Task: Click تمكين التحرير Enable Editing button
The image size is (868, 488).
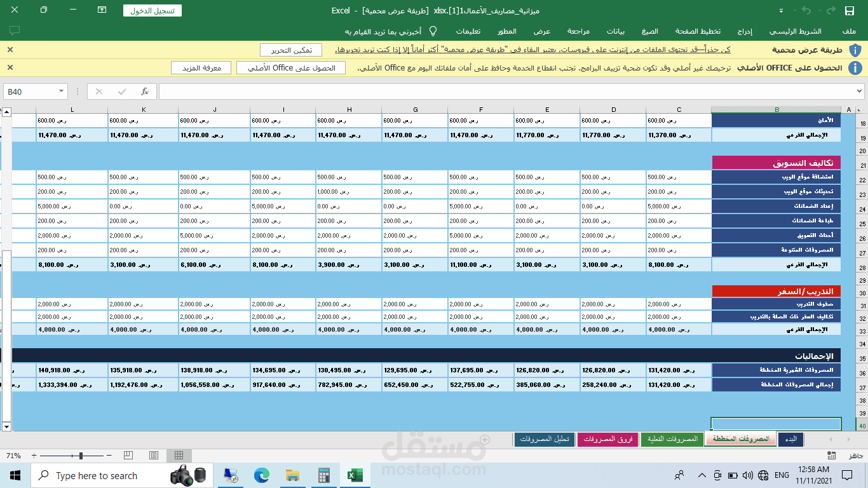Action: tap(291, 50)
